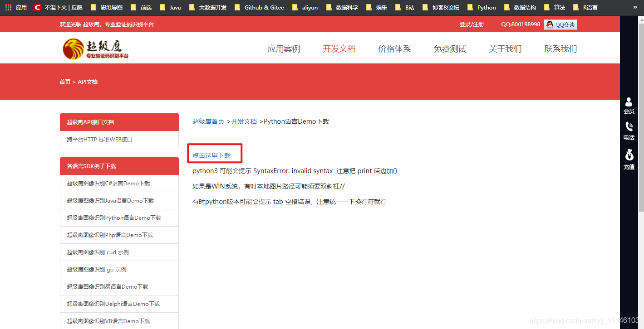Open the 不温卜火 | 反爬 bookmark
644x329 pixels.
(59, 7)
